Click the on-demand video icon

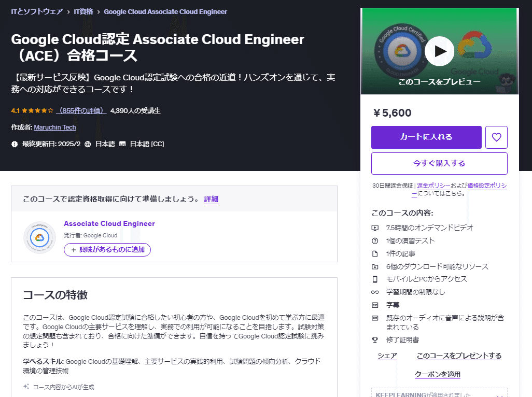tap(375, 228)
